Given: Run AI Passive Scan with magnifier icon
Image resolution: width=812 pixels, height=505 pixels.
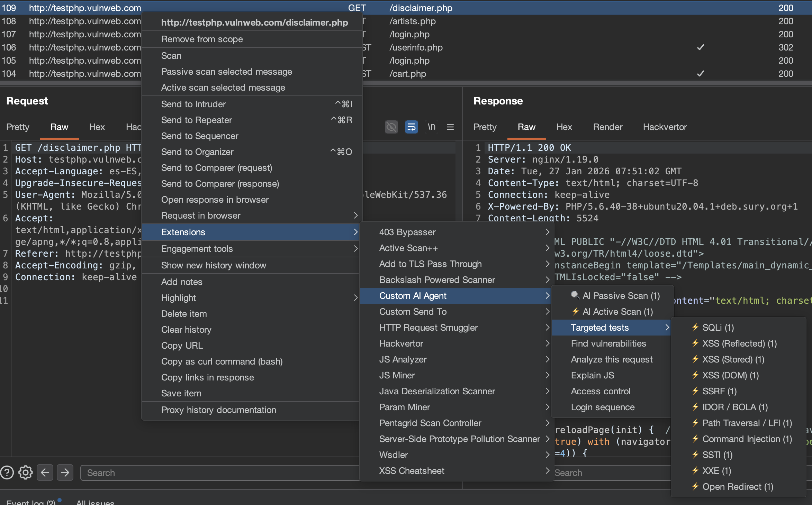Looking at the screenshot, I should pyautogui.click(x=615, y=296).
